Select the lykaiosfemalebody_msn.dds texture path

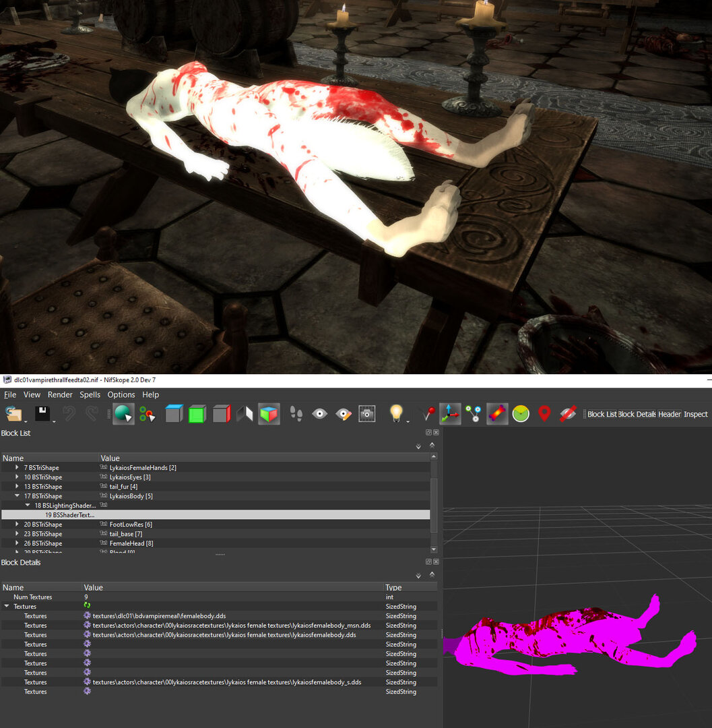(232, 626)
